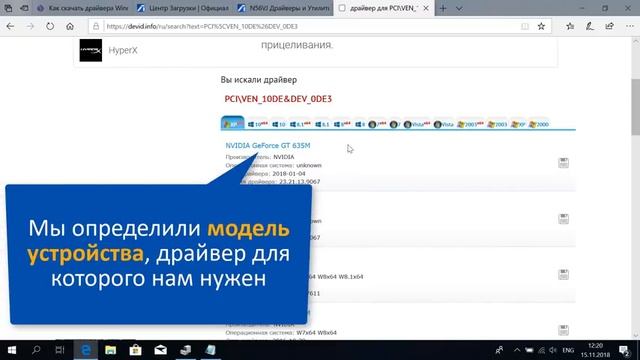Open Microsoft Store from taskbar
The width and height of the screenshot is (640, 360).
136,350
